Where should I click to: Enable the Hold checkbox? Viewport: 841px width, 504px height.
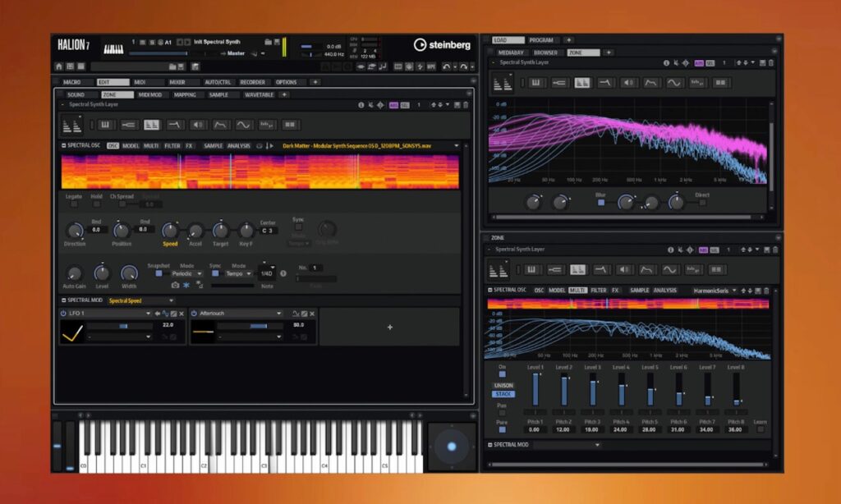coord(97,204)
